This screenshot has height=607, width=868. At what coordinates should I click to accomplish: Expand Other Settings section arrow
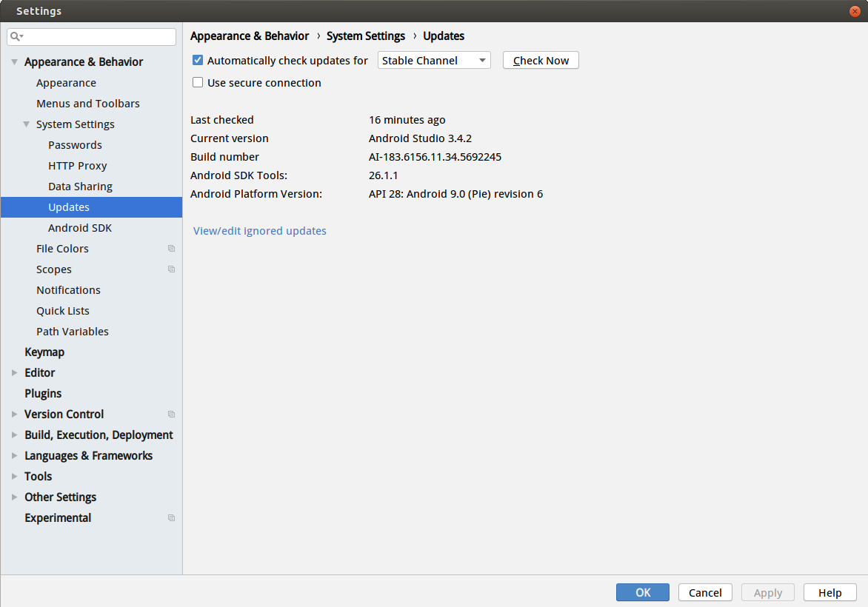pos(14,497)
